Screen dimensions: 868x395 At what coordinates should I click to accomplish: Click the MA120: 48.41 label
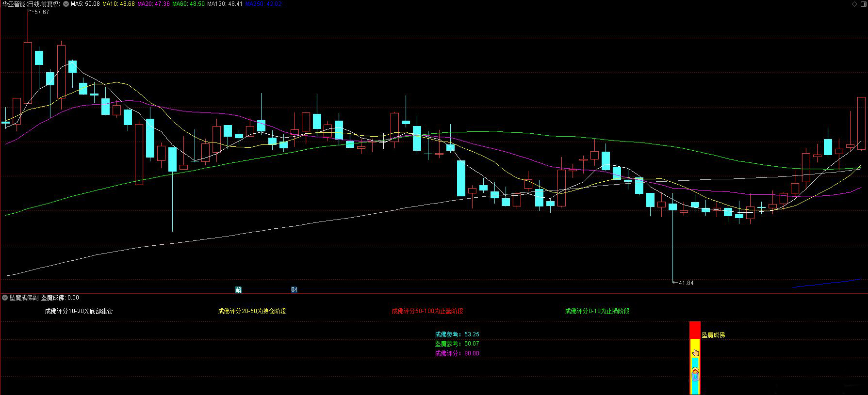225,4
